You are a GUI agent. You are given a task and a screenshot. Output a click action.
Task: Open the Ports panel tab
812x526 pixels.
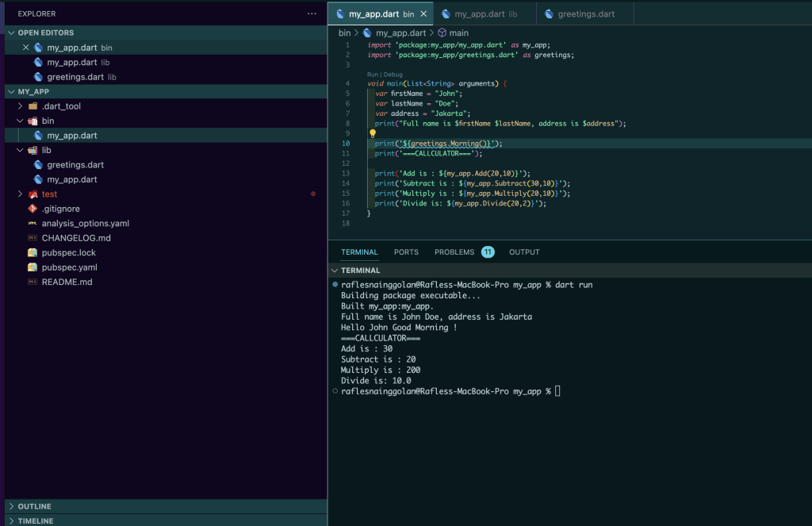406,251
